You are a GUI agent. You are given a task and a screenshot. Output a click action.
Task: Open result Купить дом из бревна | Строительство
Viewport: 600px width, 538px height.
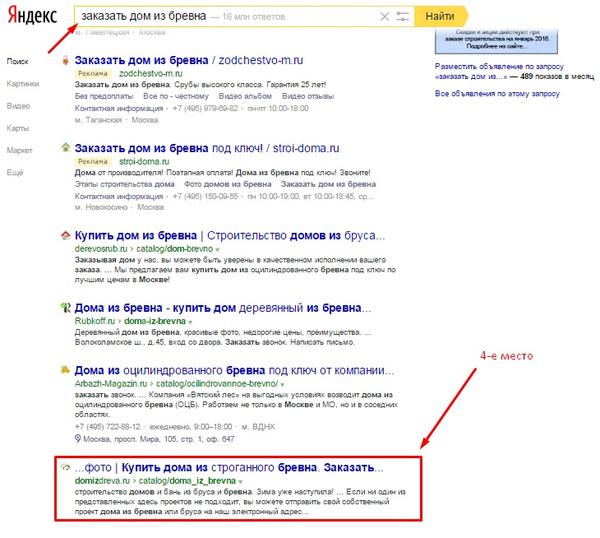tap(230, 235)
